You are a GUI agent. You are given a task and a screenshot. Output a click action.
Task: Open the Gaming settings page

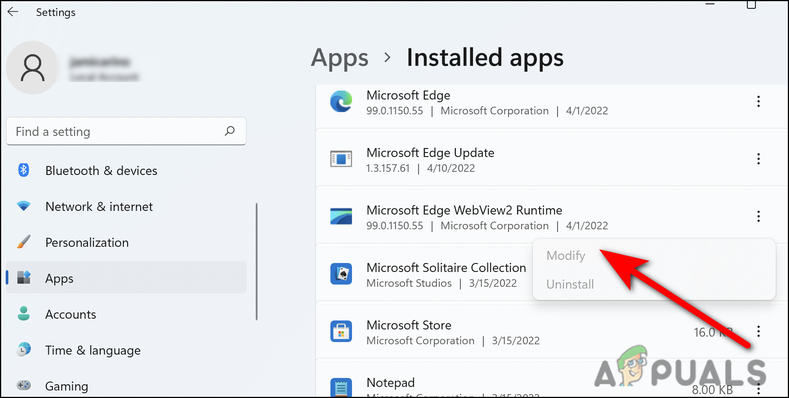(66, 386)
